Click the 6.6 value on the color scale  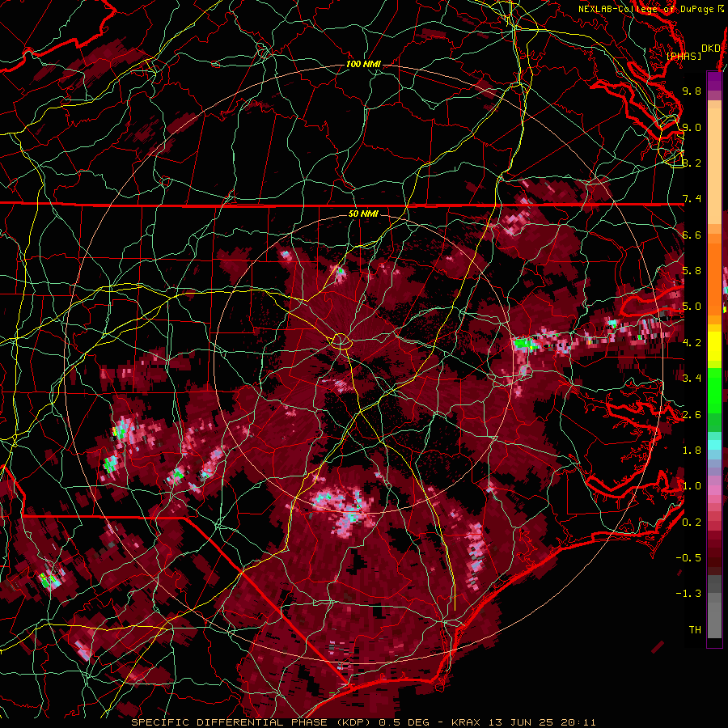pyautogui.click(x=692, y=235)
